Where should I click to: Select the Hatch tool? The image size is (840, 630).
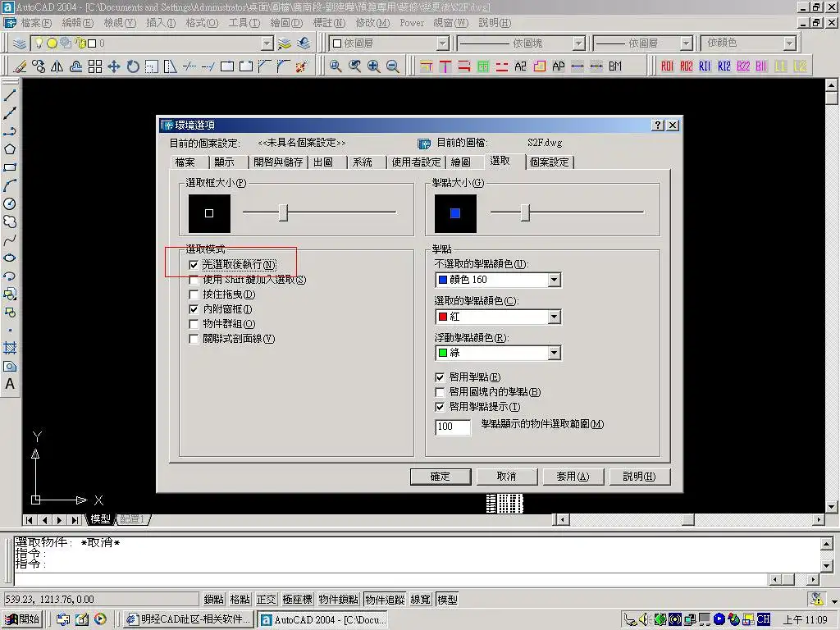pos(10,348)
